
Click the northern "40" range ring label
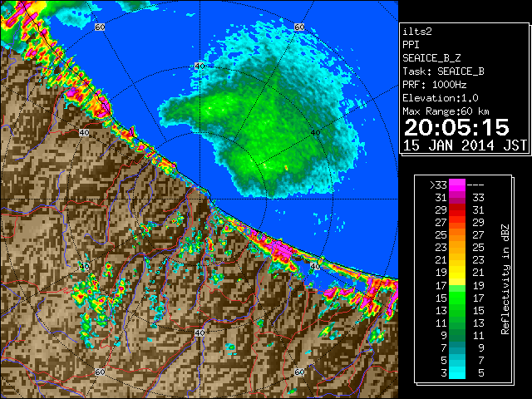pos(199,66)
